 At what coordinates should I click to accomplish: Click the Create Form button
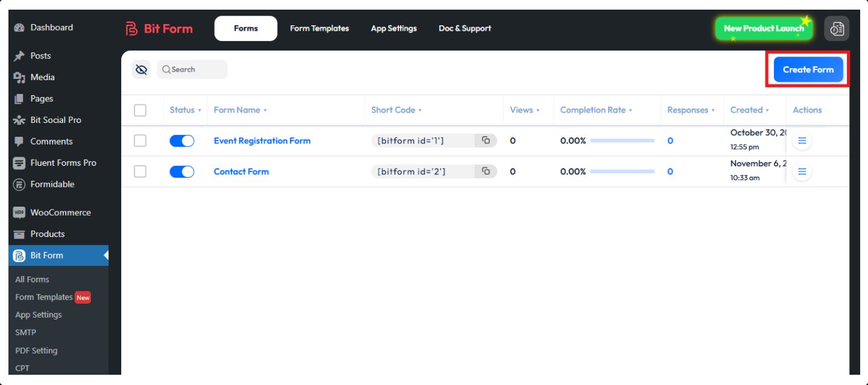coord(808,69)
